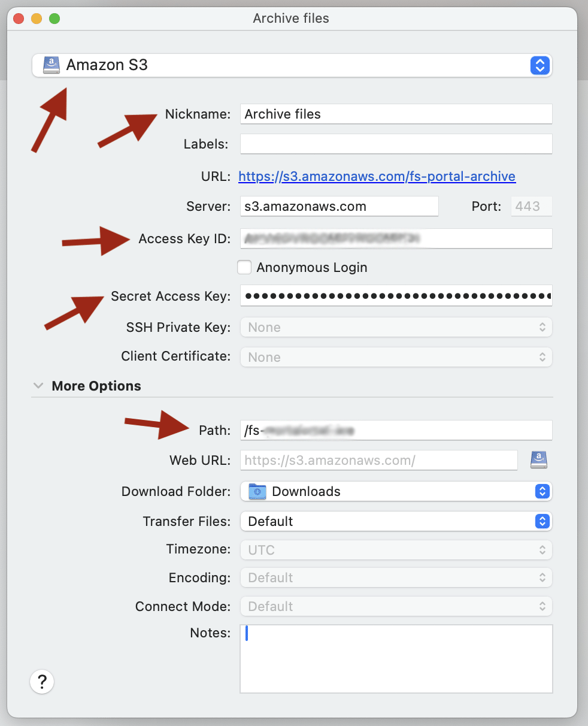Click inside the Notes text area
Screen dimensions: 588x726
click(395, 659)
